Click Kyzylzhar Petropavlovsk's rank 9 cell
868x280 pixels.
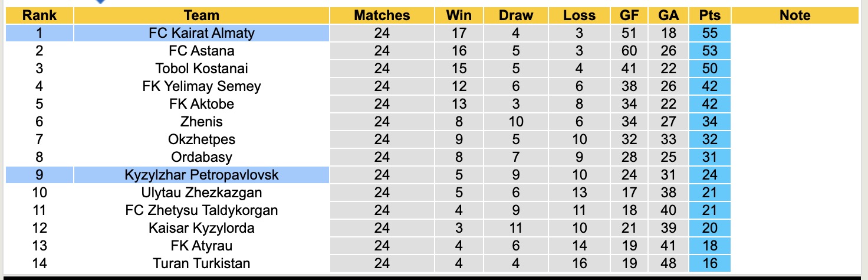click(x=40, y=175)
